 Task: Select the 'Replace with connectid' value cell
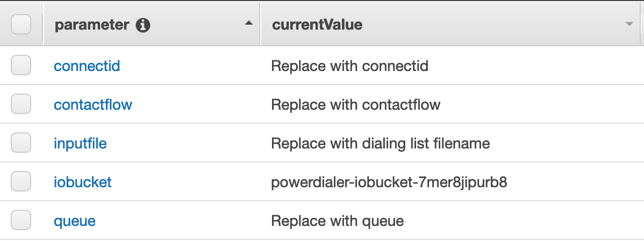click(x=350, y=66)
